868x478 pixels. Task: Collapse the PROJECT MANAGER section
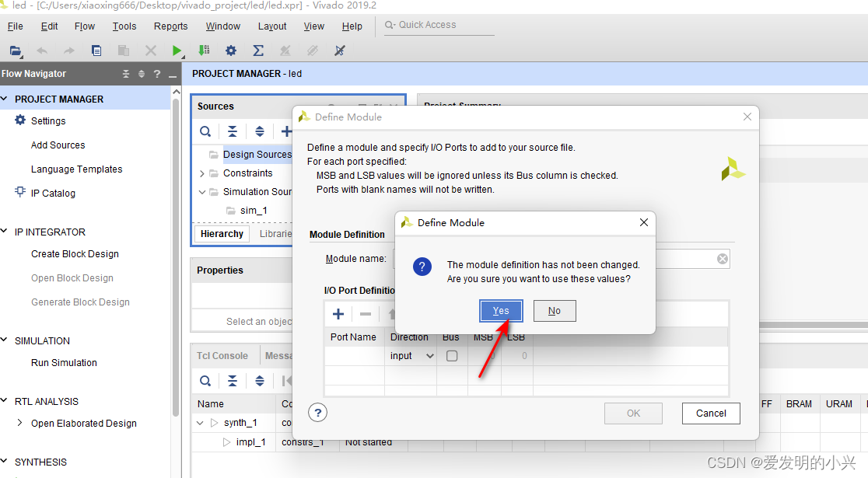[x=5, y=99]
